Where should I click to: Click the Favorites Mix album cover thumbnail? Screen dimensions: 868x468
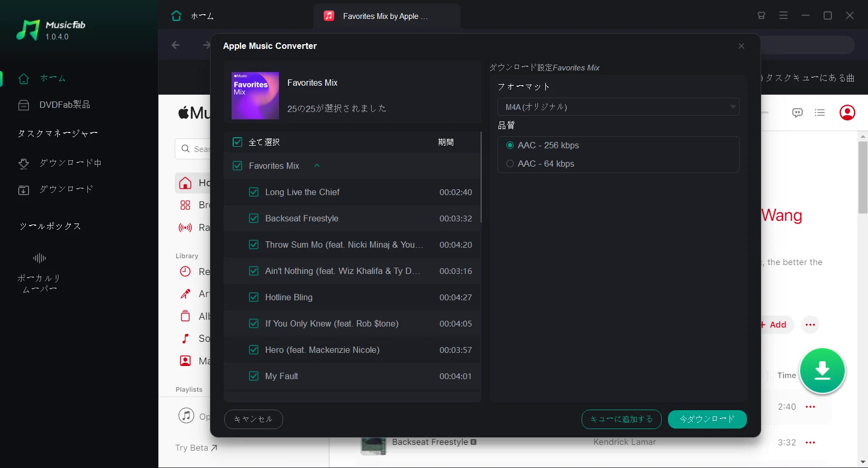tap(255, 96)
